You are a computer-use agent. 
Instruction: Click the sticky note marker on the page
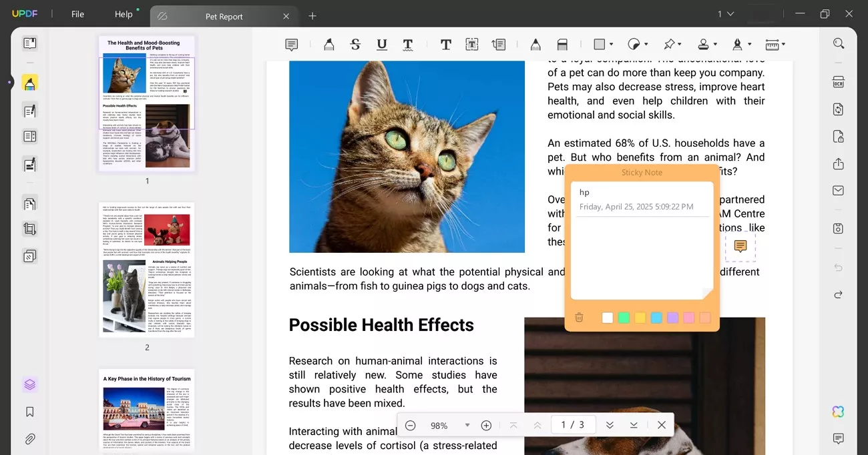click(x=740, y=246)
